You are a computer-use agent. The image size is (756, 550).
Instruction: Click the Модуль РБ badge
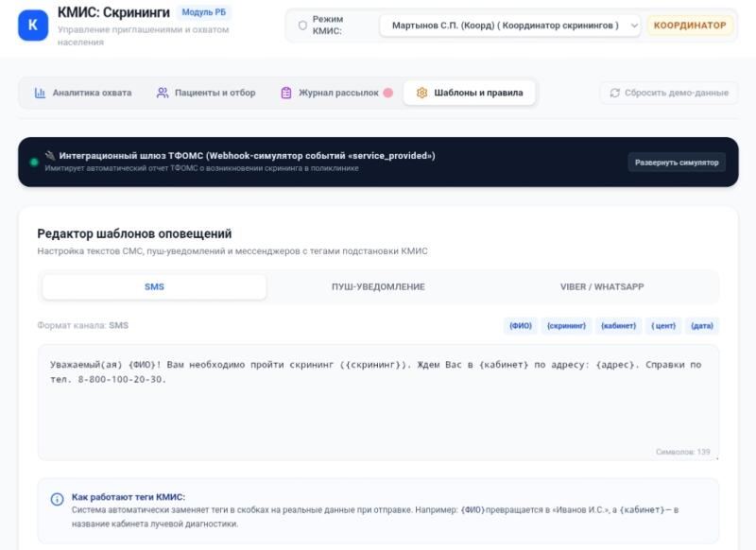(x=203, y=12)
